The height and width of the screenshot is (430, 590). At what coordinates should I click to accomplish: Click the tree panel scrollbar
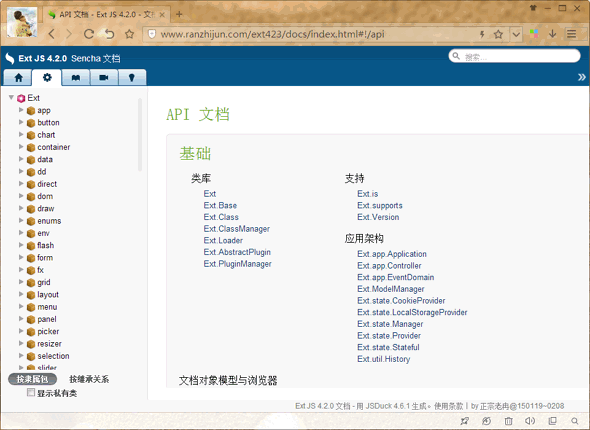click(140, 135)
